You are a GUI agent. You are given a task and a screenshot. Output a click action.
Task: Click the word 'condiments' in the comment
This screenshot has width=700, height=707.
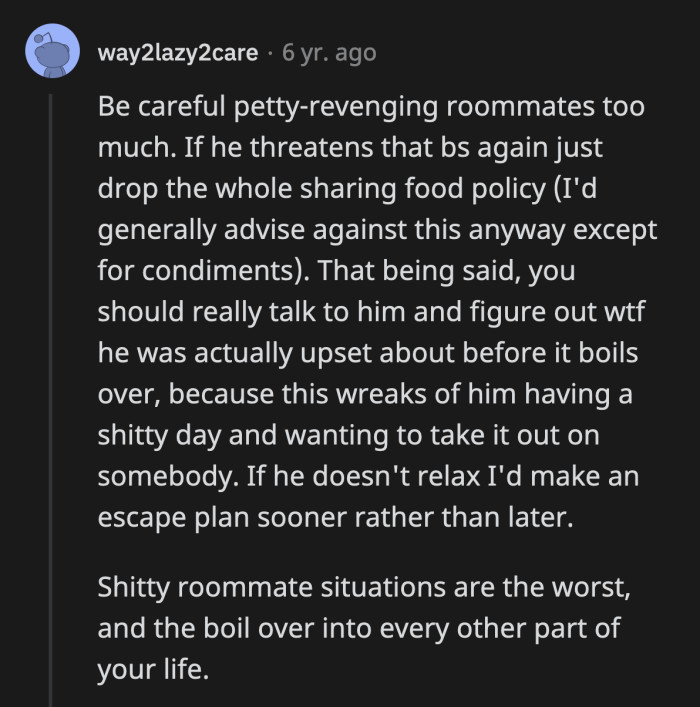point(218,271)
